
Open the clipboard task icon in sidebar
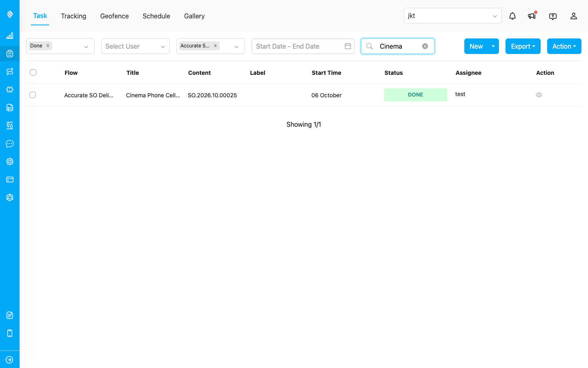coord(10,54)
